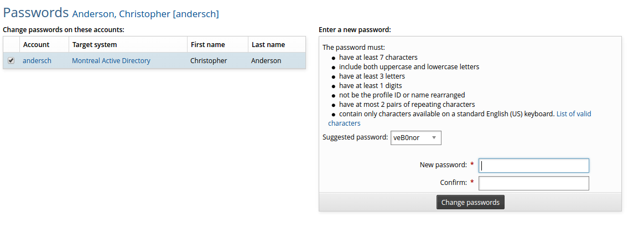This screenshot has width=644, height=232.
Task: Open the List of valid characters link
Action: tap(573, 114)
